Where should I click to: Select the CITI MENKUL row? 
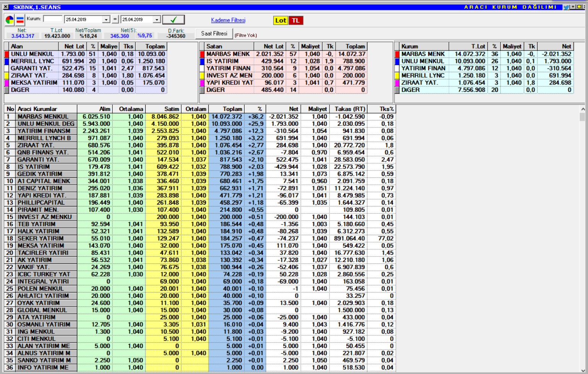click(200, 339)
